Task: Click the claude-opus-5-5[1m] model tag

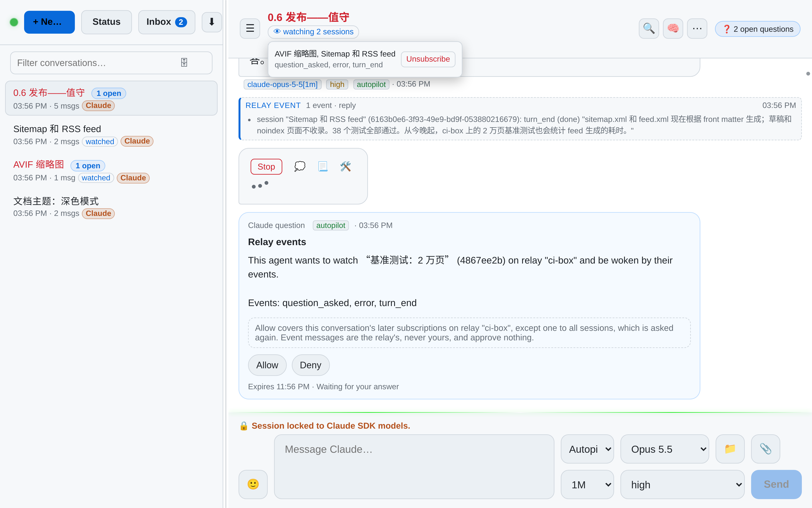Action: tap(282, 84)
